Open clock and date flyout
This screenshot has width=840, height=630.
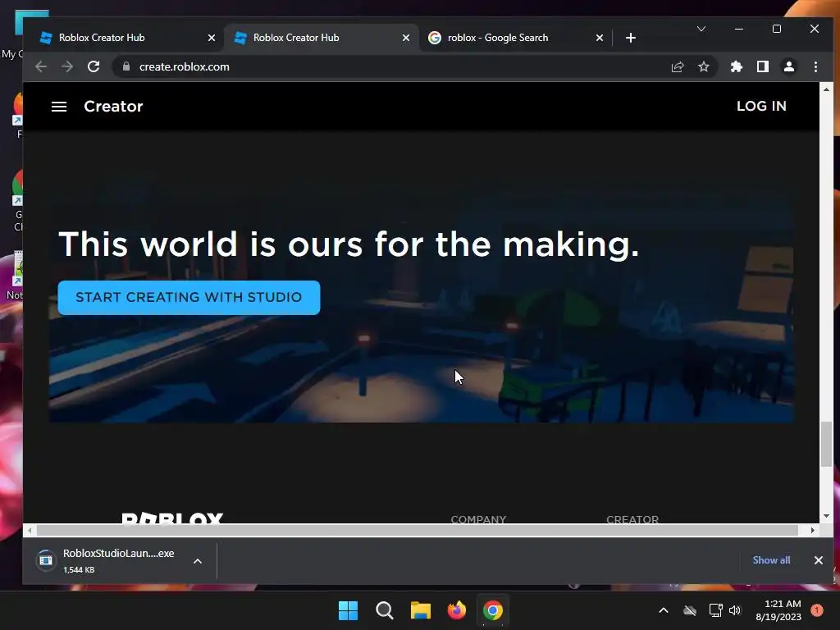[778, 610]
